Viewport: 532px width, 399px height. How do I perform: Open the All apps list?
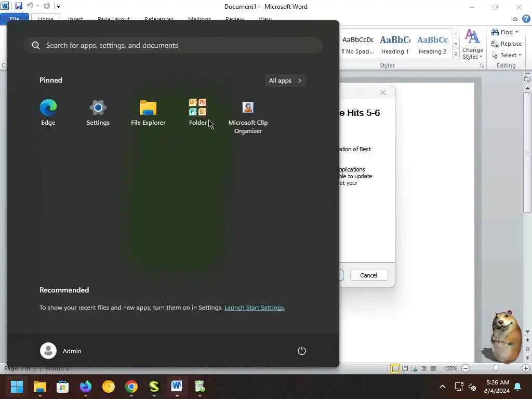point(285,81)
